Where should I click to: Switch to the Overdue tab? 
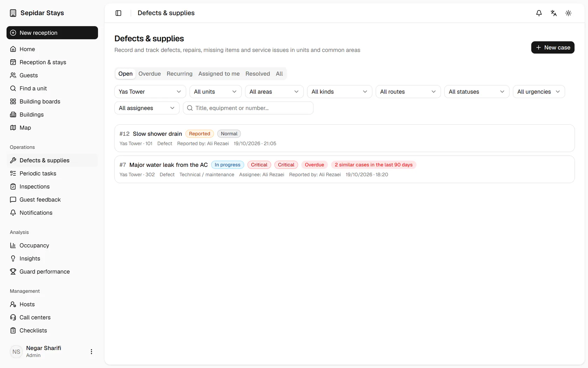pos(149,74)
